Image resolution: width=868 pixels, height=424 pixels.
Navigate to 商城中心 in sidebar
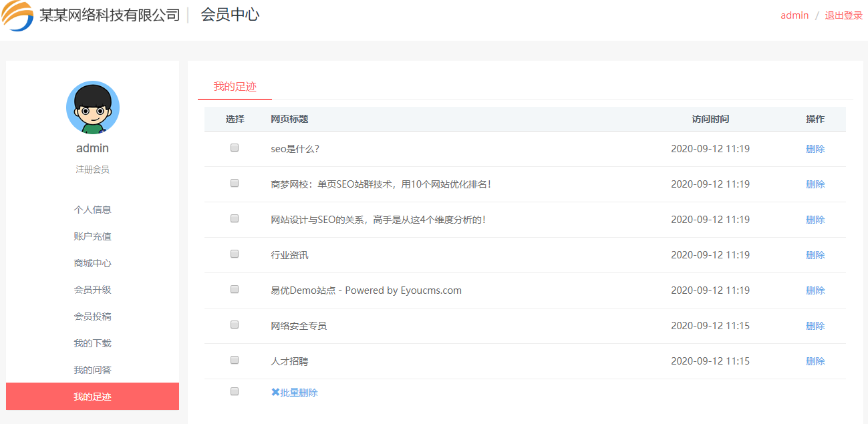click(92, 263)
